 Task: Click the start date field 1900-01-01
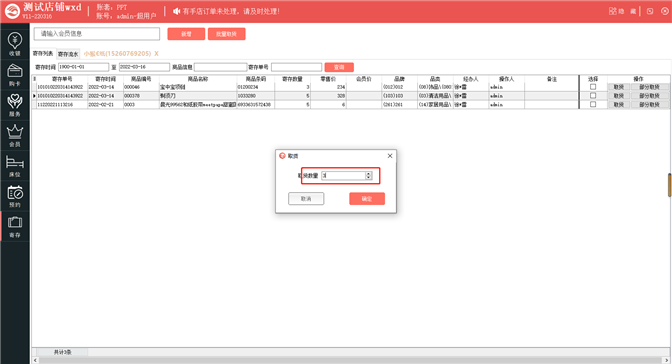(x=84, y=67)
